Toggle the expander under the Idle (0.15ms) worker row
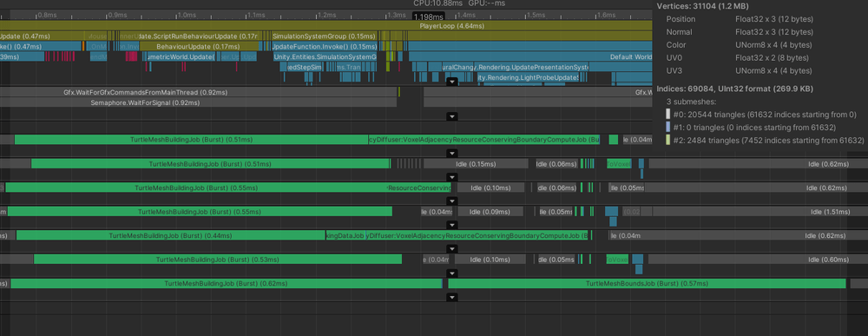The height and width of the screenshot is (336, 868). tap(452, 177)
